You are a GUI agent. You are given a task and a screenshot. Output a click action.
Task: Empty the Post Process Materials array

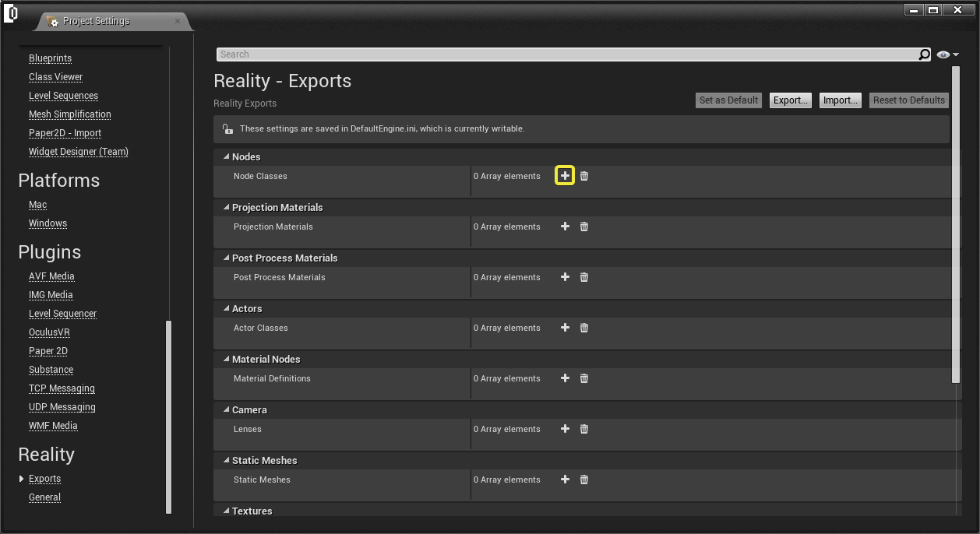tap(584, 277)
